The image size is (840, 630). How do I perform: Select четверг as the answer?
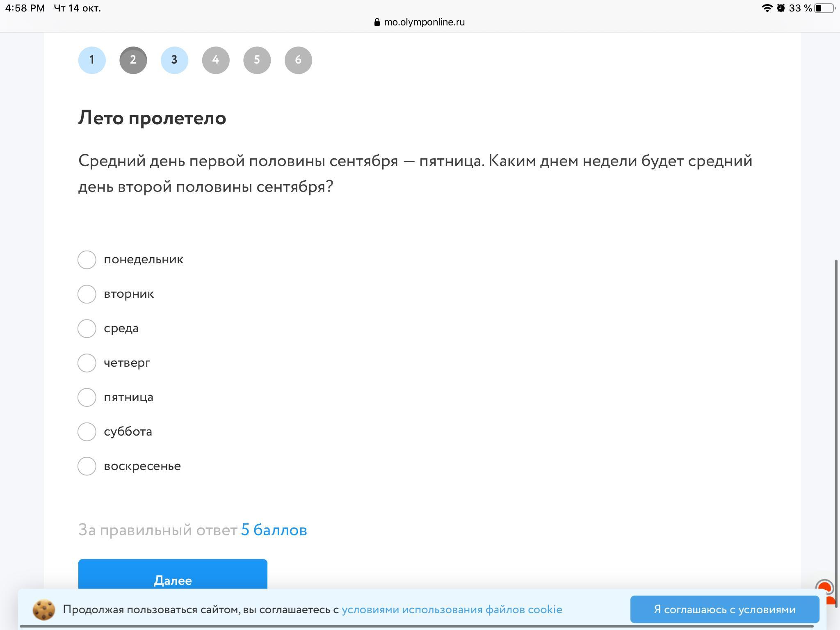(x=87, y=363)
